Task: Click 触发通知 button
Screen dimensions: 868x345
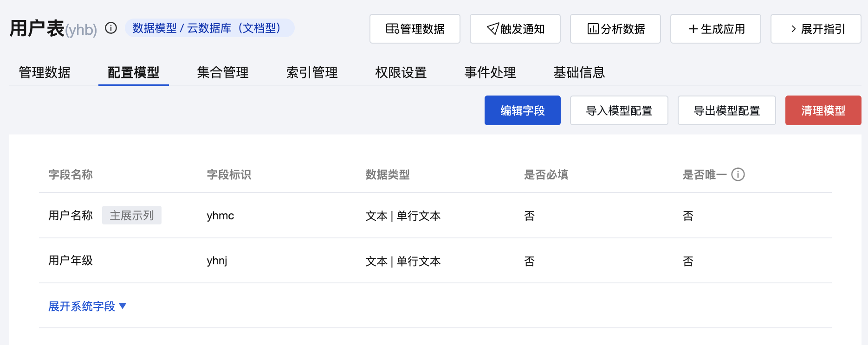Action: 515,29
